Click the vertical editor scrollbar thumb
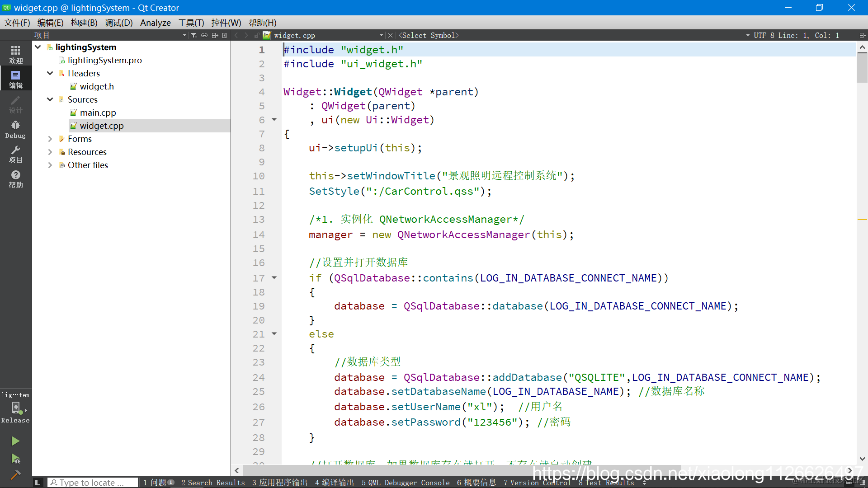 [862, 68]
